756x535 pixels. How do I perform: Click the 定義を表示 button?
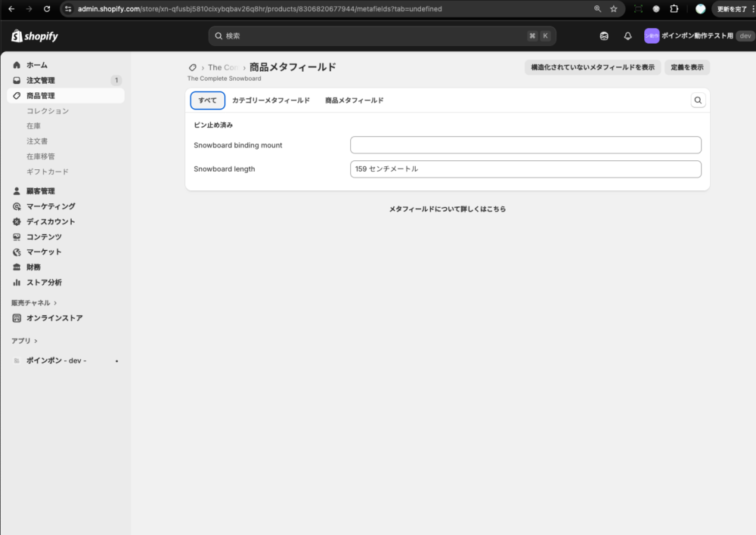[687, 67]
